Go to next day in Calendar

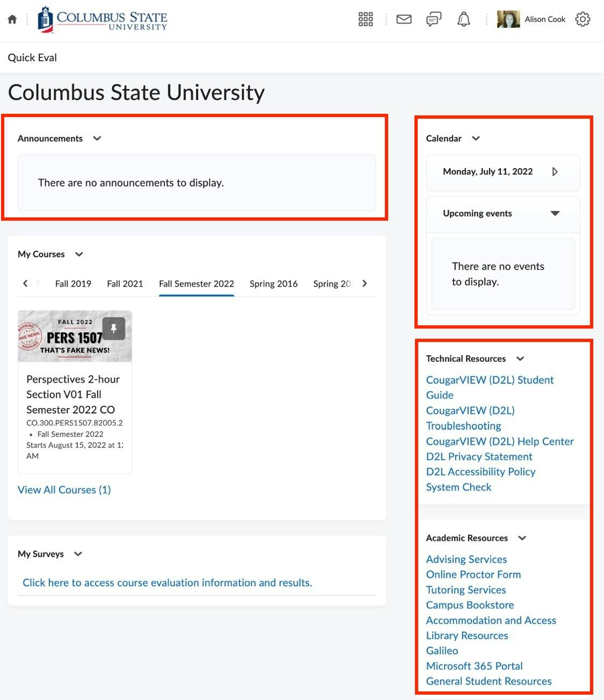[555, 172]
